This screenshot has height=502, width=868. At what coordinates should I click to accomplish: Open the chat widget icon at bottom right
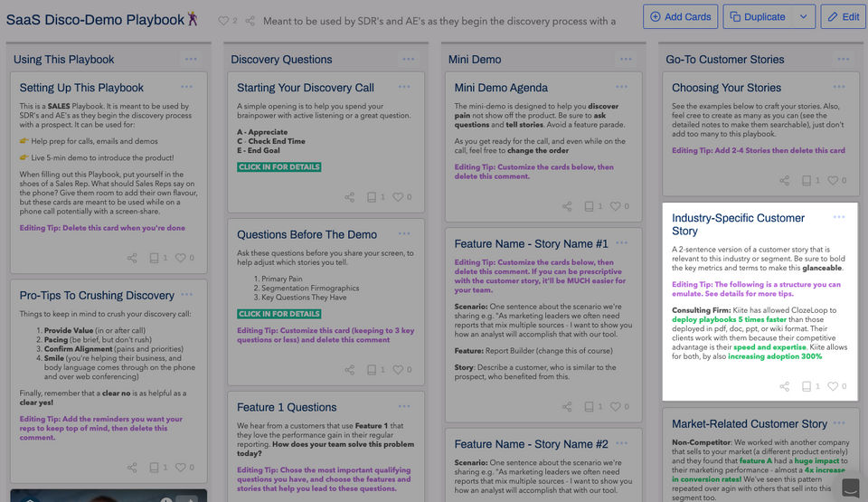coord(850,487)
